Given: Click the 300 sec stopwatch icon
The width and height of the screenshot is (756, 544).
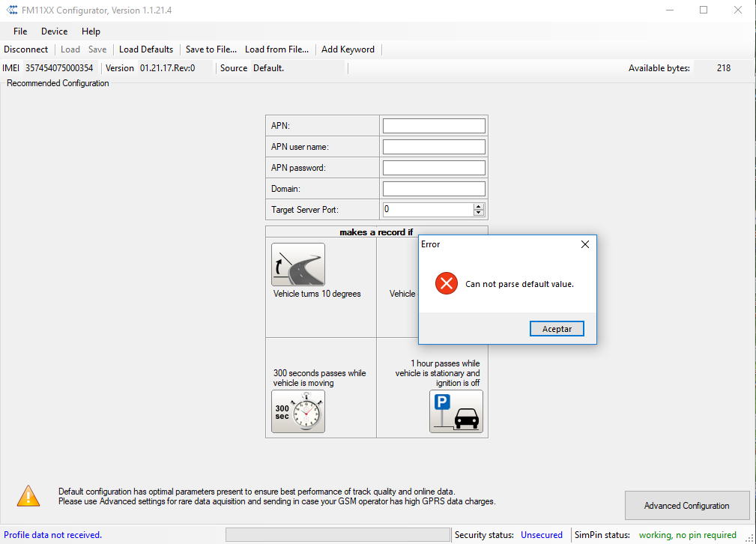Looking at the screenshot, I should [x=298, y=411].
